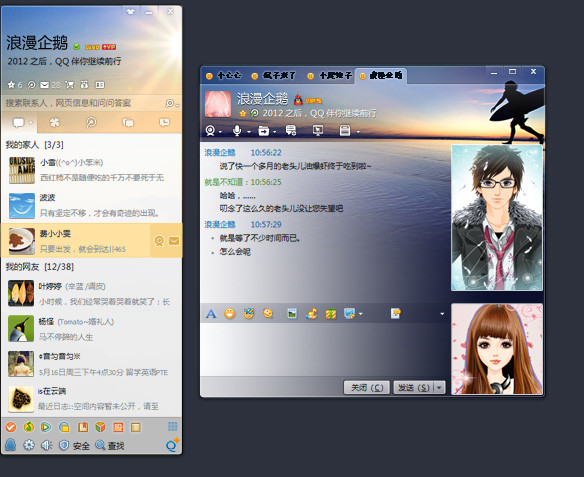The image size is (584, 477).
Task: Expand microphone voice options arrow
Action: pyautogui.click(x=248, y=132)
